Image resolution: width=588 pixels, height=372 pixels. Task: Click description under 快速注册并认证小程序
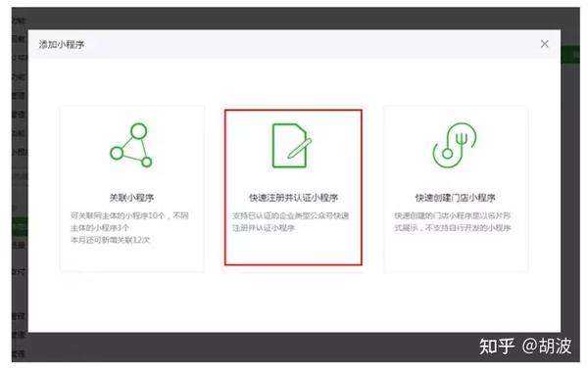(x=291, y=221)
